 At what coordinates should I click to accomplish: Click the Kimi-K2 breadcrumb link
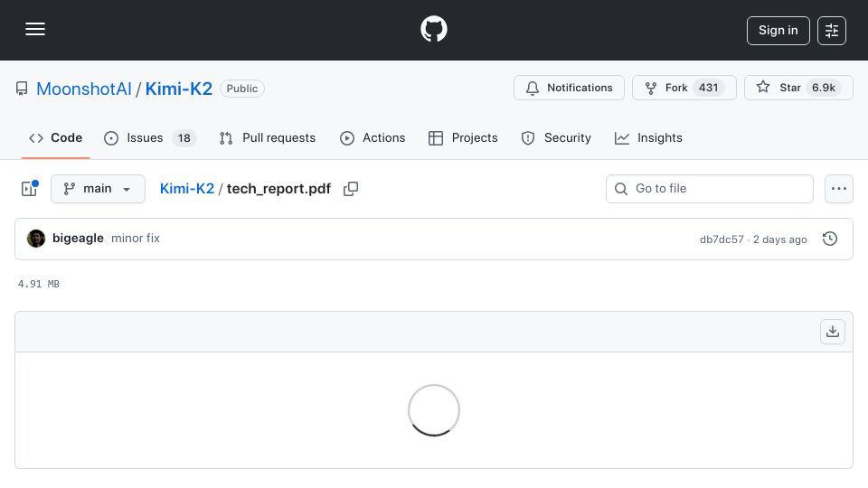(x=187, y=189)
